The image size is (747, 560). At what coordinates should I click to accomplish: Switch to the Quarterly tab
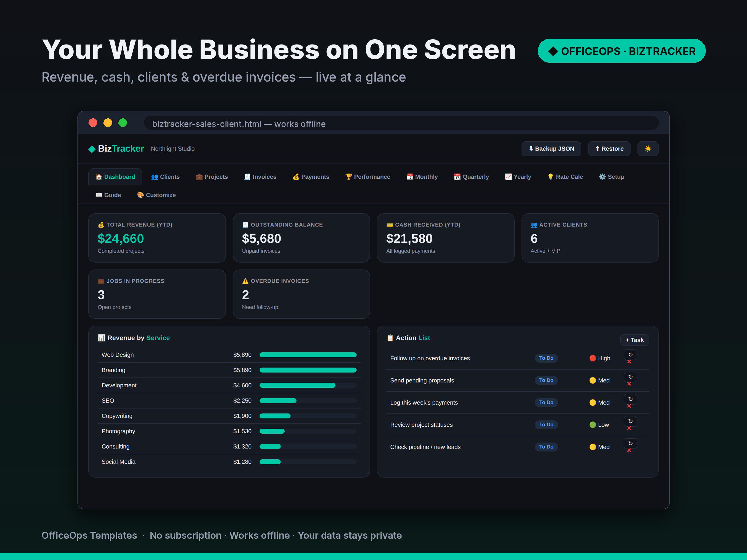[x=471, y=176]
